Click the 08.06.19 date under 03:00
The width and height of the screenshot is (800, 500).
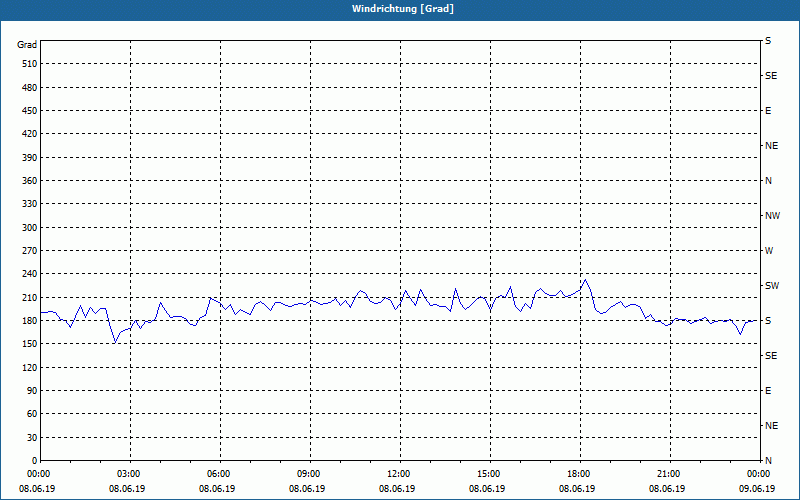point(127,489)
